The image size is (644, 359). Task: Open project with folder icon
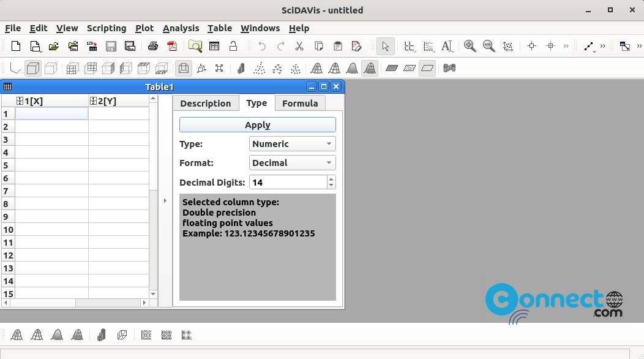point(54,46)
